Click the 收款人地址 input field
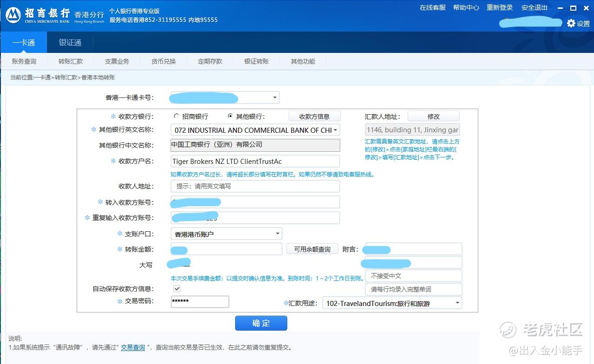 point(255,186)
